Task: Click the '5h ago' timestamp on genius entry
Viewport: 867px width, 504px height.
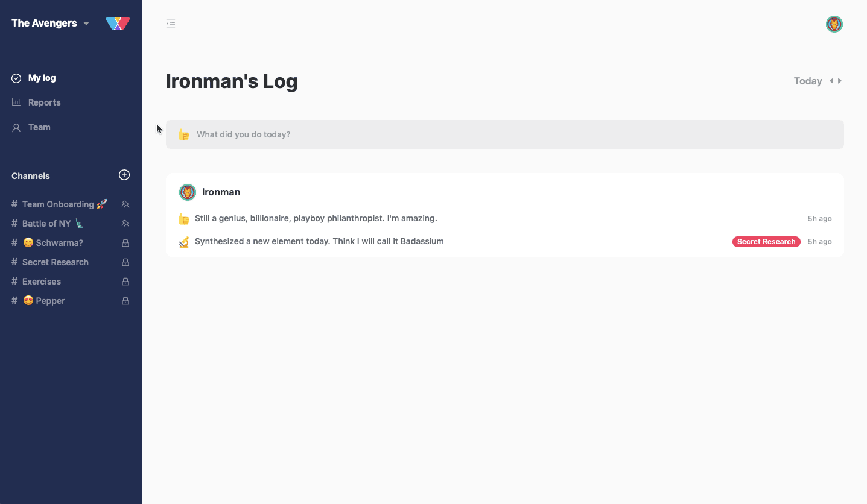Action: (x=819, y=219)
